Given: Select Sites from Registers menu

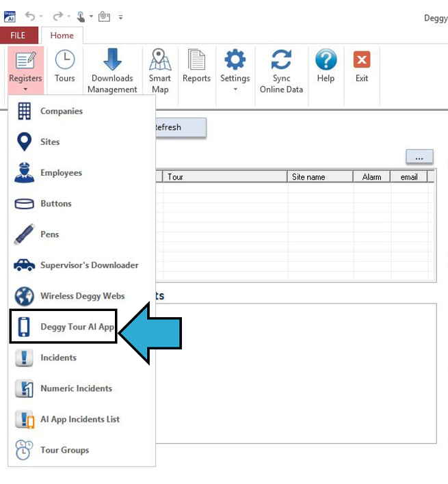Looking at the screenshot, I should pyautogui.click(x=82, y=142).
